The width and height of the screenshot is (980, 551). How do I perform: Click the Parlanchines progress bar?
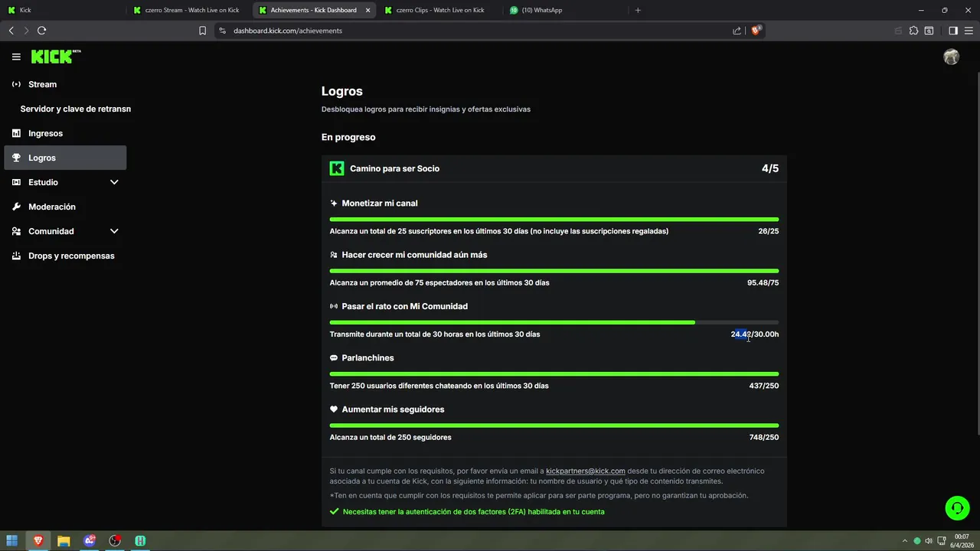click(554, 374)
